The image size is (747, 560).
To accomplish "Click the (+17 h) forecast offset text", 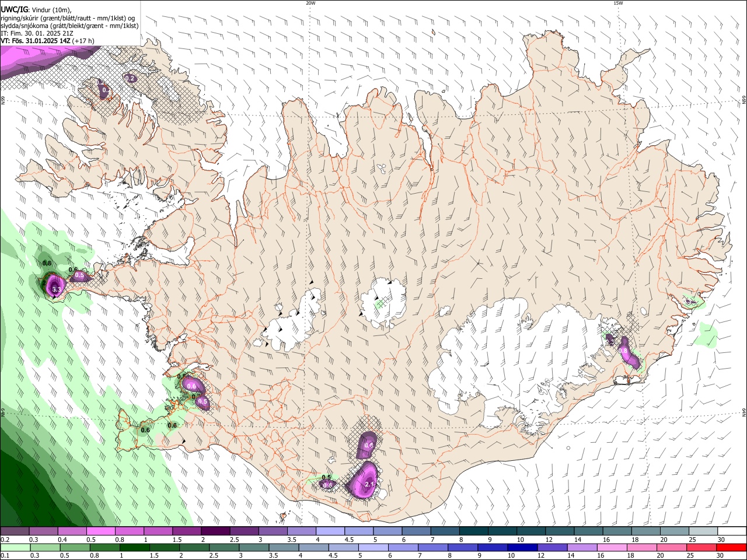I will [x=83, y=41].
